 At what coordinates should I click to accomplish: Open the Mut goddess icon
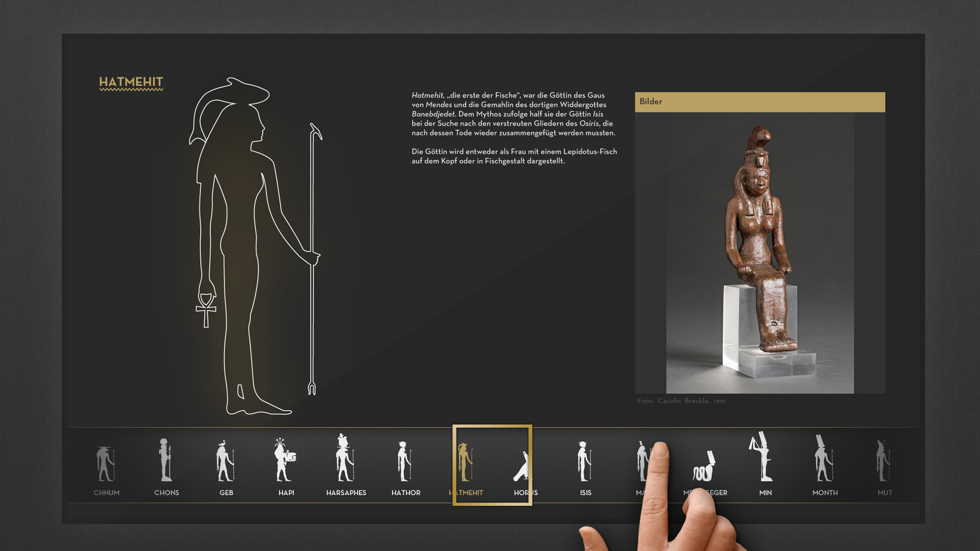point(884,461)
